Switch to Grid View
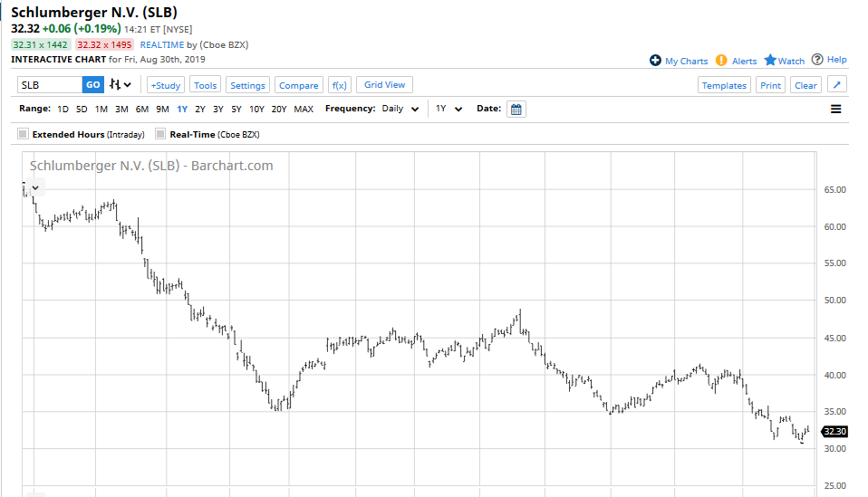This screenshot has width=868, height=497. [x=384, y=84]
